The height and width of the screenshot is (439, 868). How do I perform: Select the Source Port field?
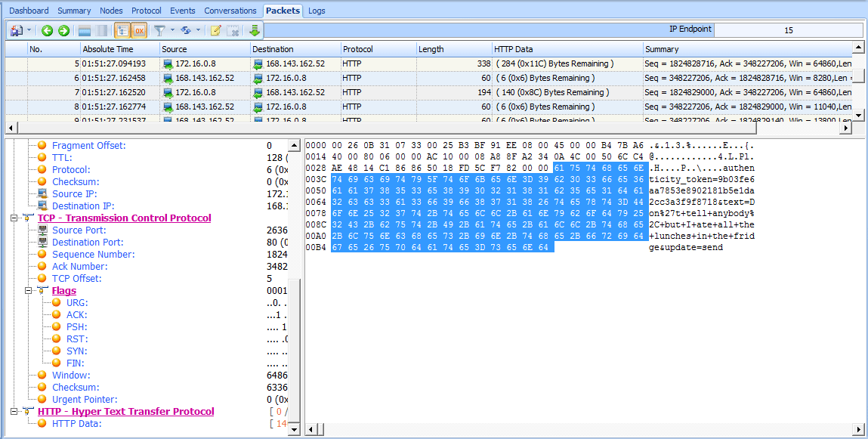click(79, 230)
